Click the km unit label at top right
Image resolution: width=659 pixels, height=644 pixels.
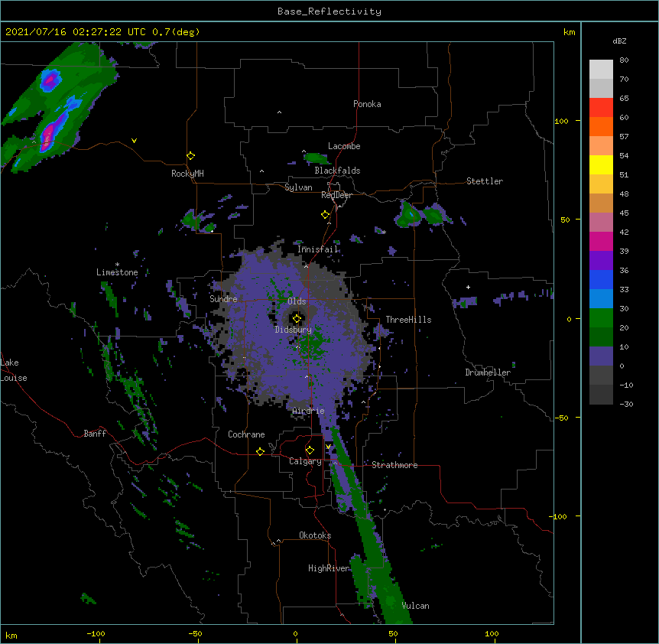(569, 32)
